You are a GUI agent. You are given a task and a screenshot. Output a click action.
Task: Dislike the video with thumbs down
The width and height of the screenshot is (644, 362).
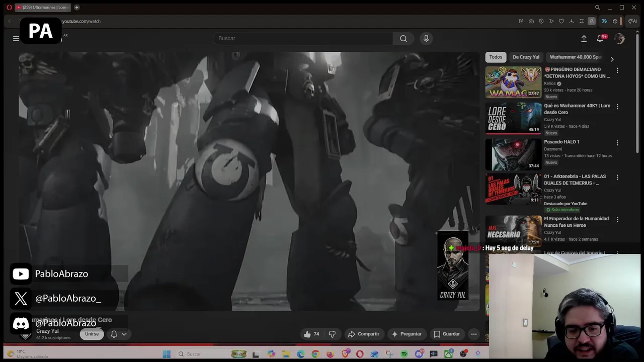[332, 334]
